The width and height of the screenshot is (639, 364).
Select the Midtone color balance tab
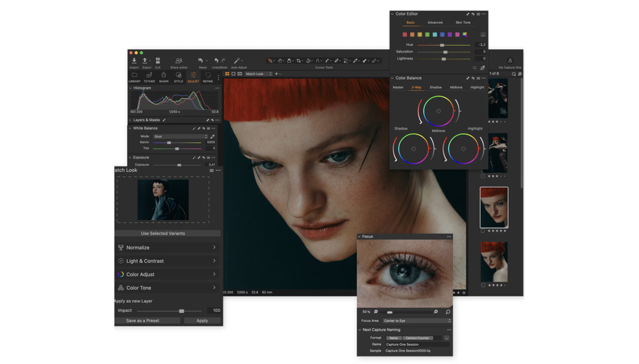pyautogui.click(x=456, y=87)
